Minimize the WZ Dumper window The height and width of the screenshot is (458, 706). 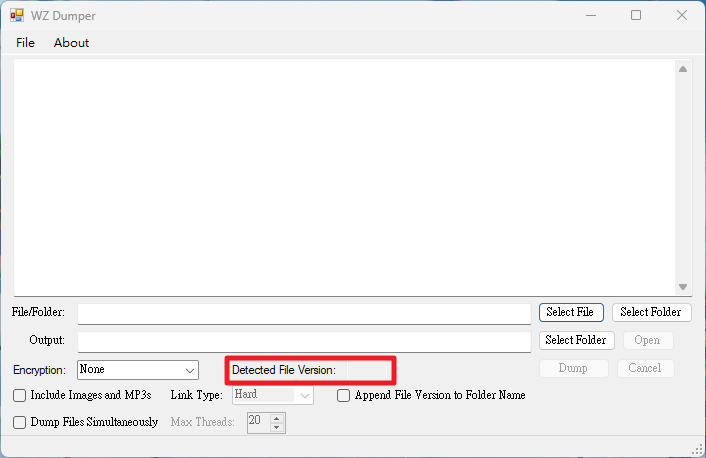pyautogui.click(x=591, y=15)
